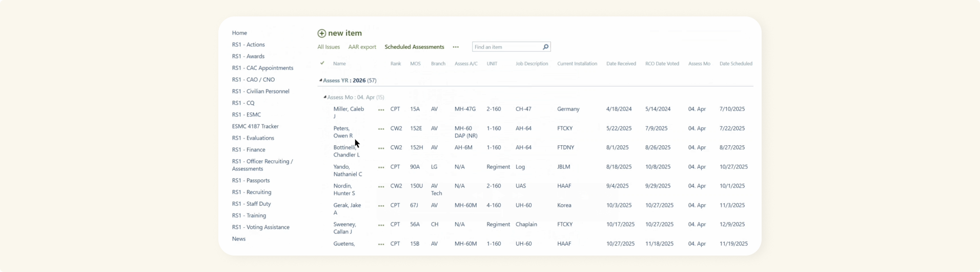
Task: Collapse the Assess Mo : 04. Apr group
Action: pyautogui.click(x=324, y=96)
